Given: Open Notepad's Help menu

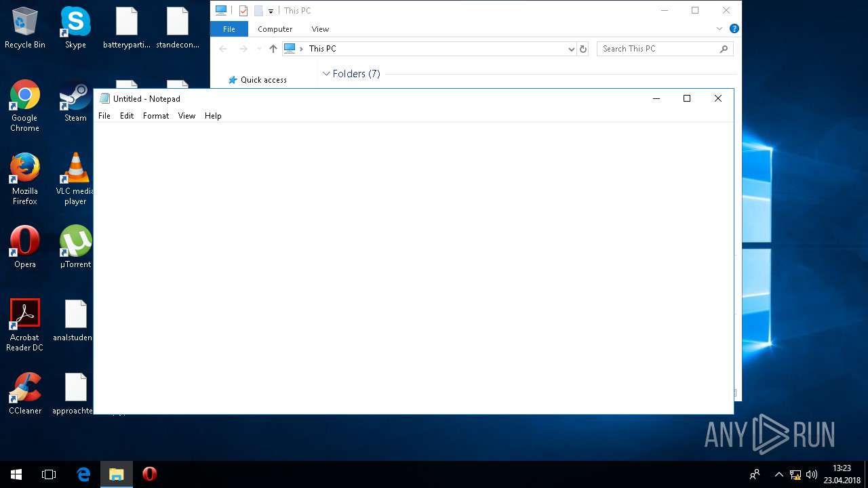Looking at the screenshot, I should [213, 116].
